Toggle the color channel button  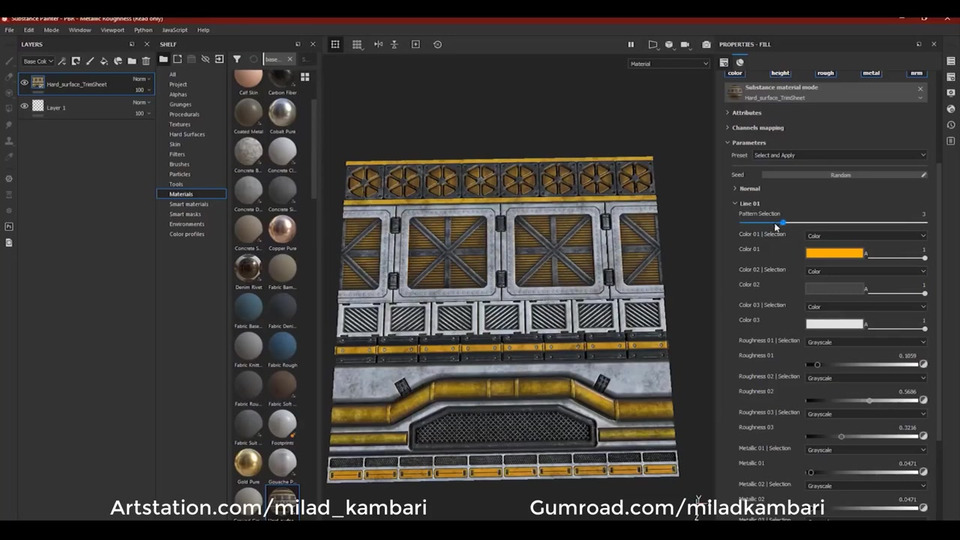tap(735, 73)
